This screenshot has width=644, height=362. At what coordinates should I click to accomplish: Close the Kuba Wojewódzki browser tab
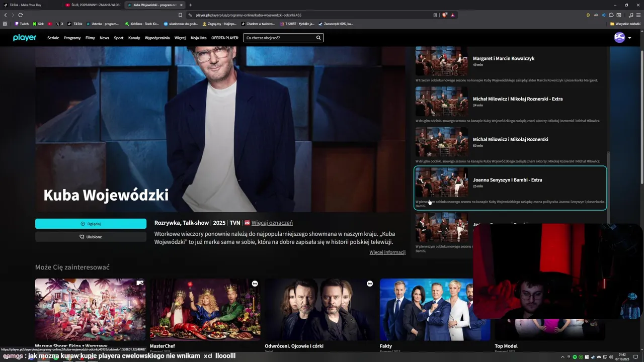[182, 5]
